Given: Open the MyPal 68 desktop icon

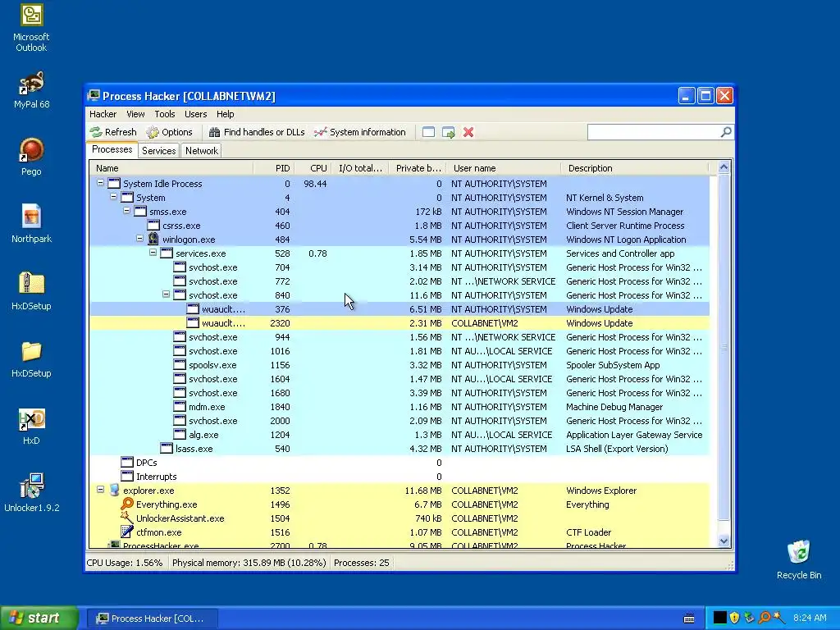Looking at the screenshot, I should [x=31, y=90].
